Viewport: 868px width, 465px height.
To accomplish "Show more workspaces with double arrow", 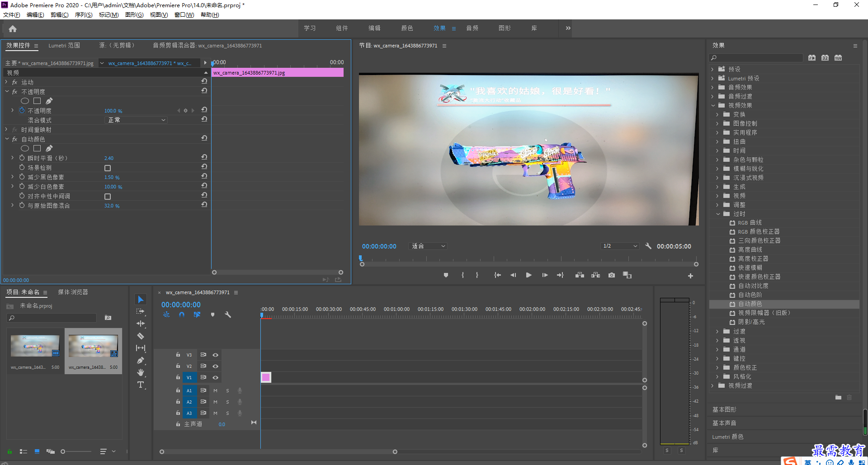I will pyautogui.click(x=568, y=28).
